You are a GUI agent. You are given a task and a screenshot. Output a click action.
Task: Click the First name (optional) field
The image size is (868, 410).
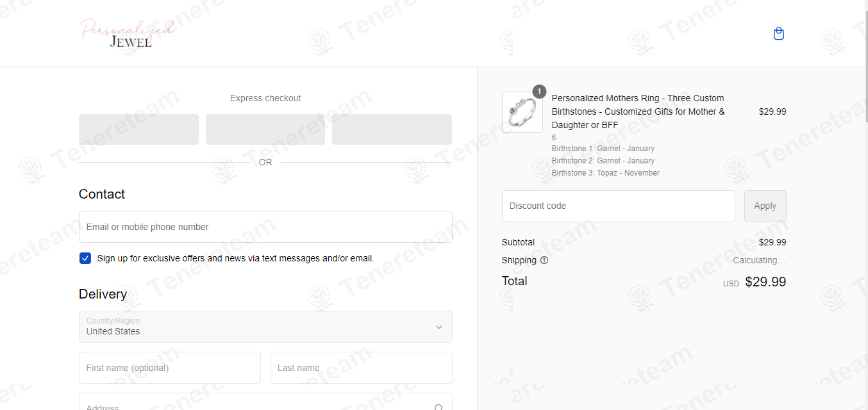click(x=170, y=368)
